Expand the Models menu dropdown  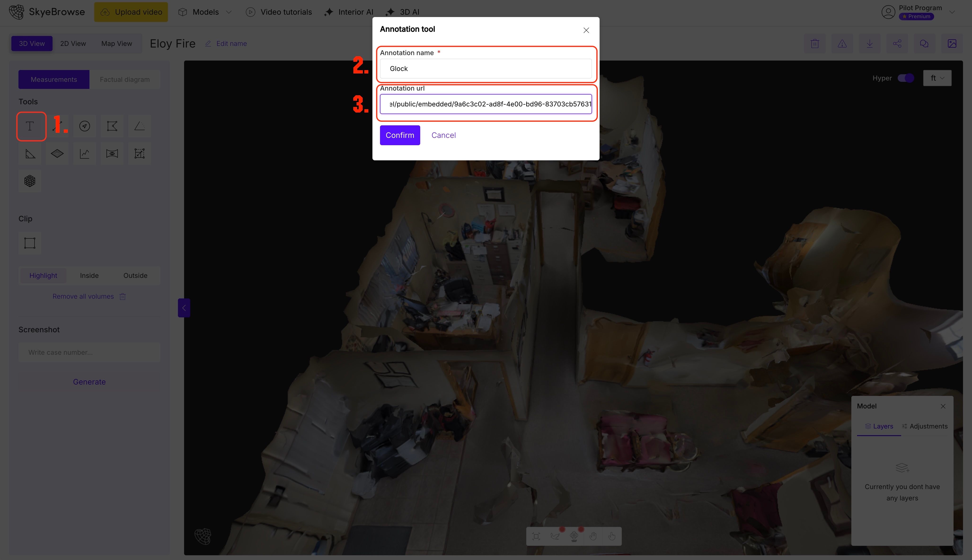point(205,12)
